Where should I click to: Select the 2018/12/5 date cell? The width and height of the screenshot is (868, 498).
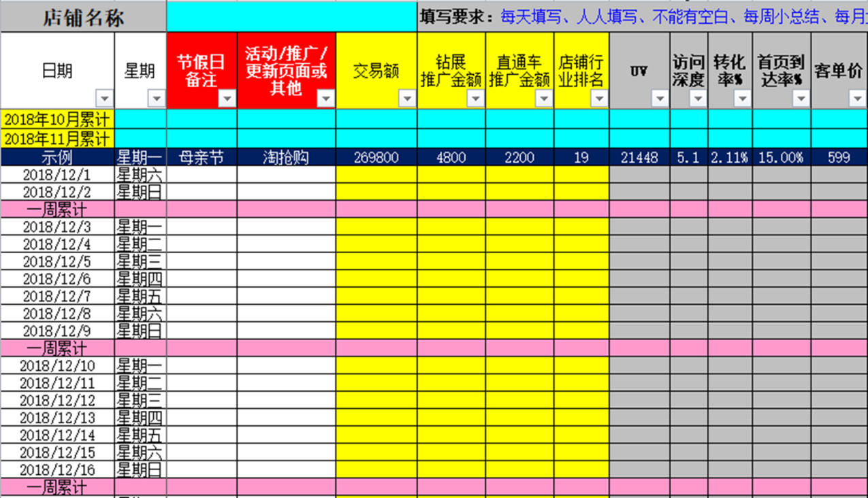pos(57,261)
